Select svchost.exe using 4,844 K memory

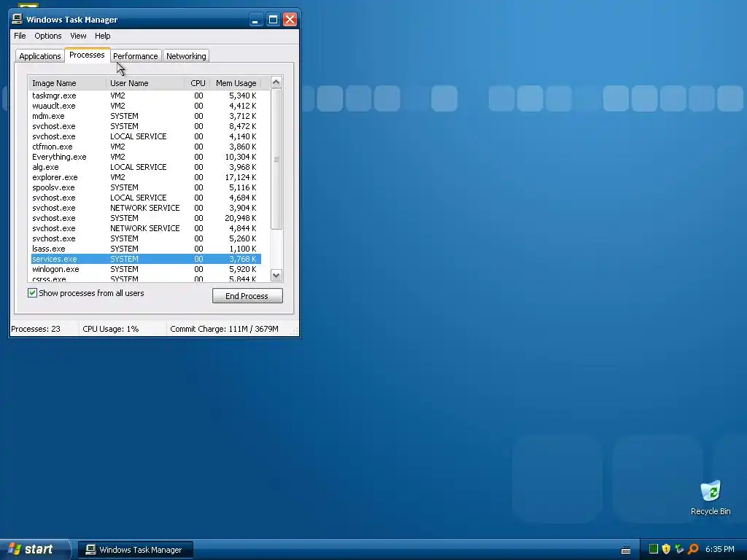click(146, 228)
